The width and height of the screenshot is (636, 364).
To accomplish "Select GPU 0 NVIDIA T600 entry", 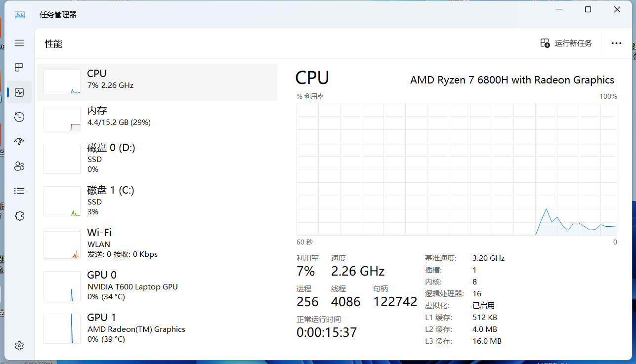I will [157, 286].
